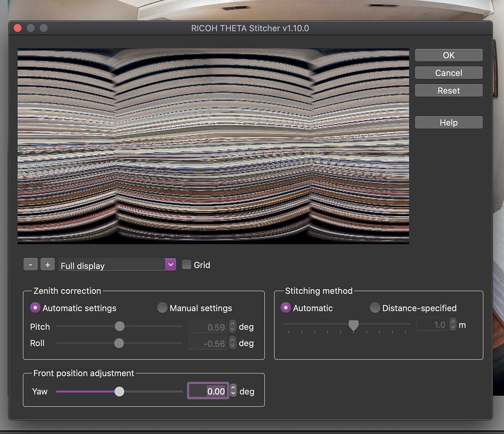Click the panorama preview image
The image size is (504, 434).
[x=213, y=146]
